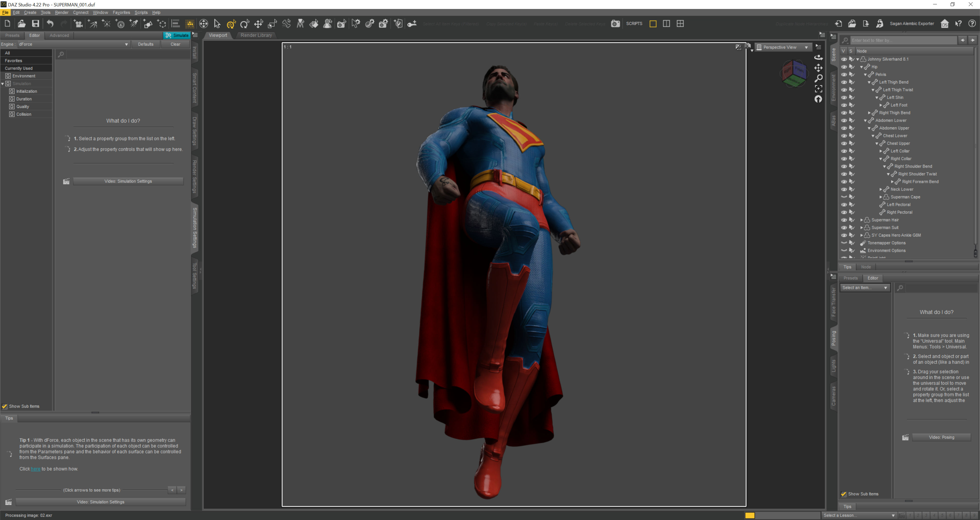Viewport: 980px width, 520px height.
Task: Toggle visibility eye for Johnny Silverhand 8.1
Action: point(844,59)
